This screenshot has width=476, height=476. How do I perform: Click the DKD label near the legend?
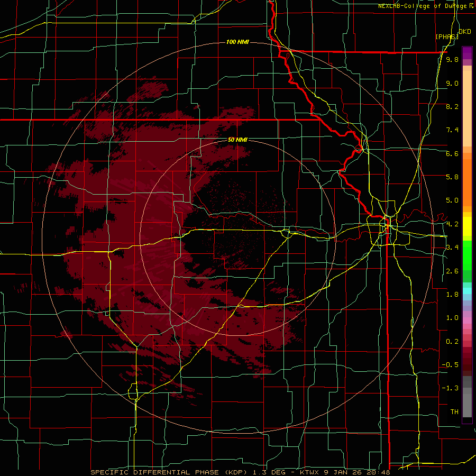(x=465, y=32)
